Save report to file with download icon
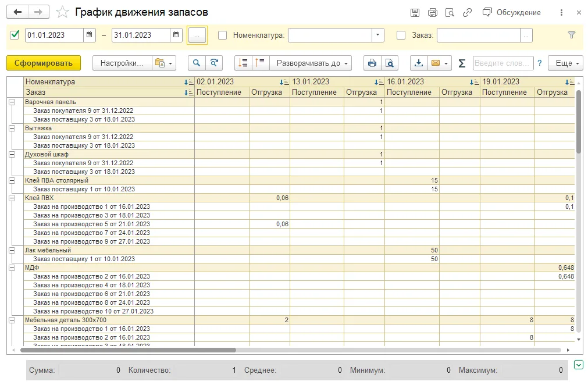This screenshot has height=385, width=588. [419, 63]
